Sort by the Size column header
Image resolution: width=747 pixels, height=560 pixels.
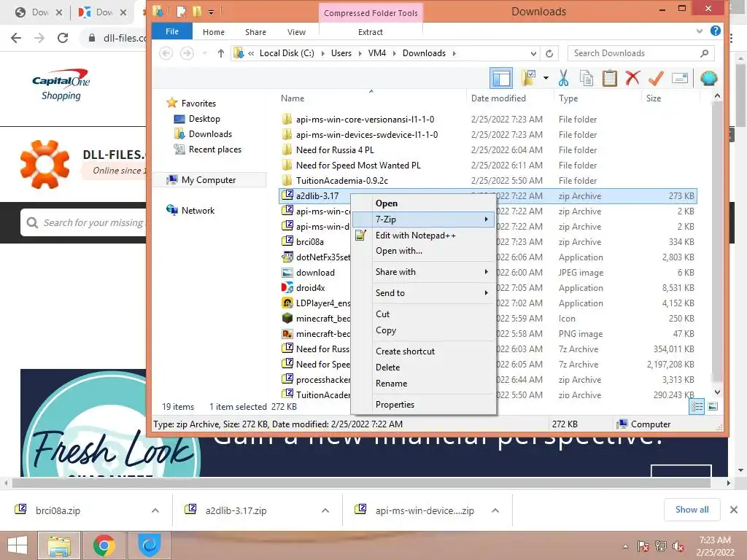(653, 98)
